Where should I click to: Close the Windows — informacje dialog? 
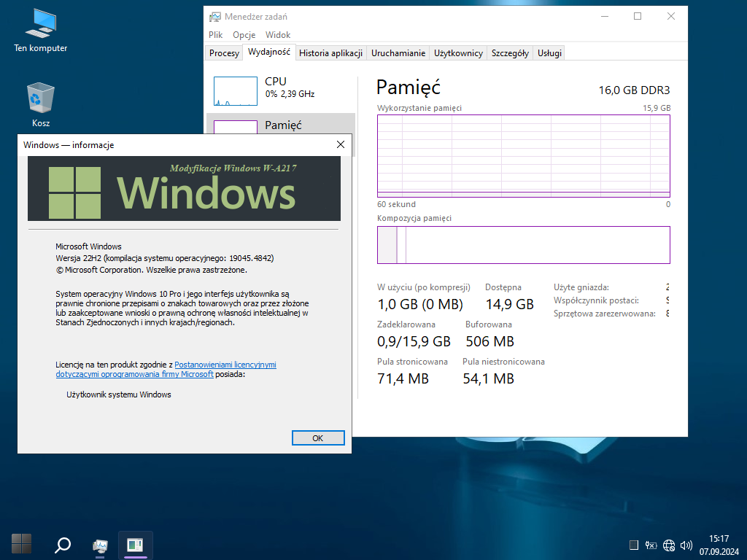click(340, 144)
